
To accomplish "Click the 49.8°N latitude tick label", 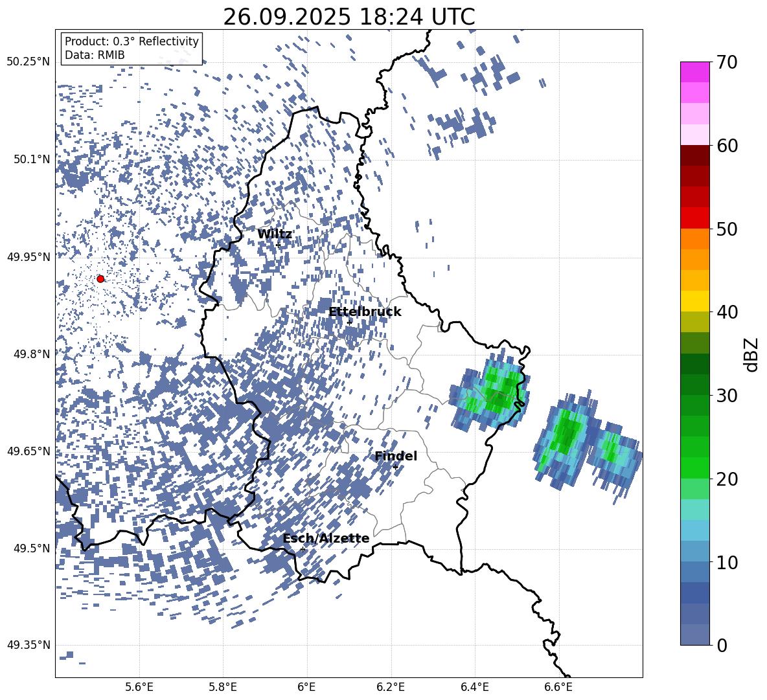I will click(x=32, y=354).
